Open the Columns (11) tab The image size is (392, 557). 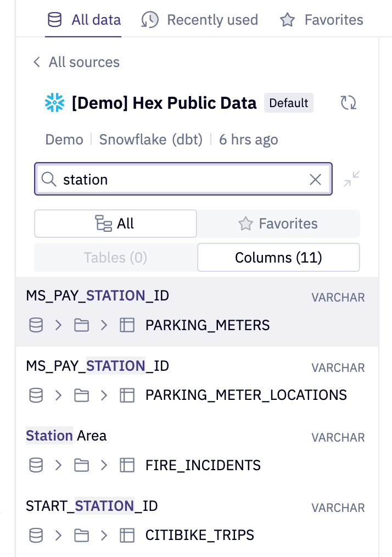click(278, 257)
